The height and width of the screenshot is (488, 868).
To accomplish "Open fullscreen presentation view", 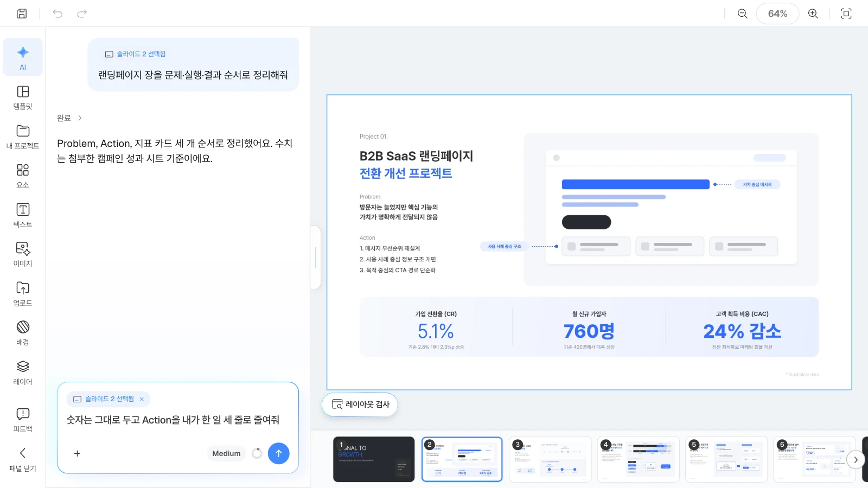I will (x=846, y=14).
